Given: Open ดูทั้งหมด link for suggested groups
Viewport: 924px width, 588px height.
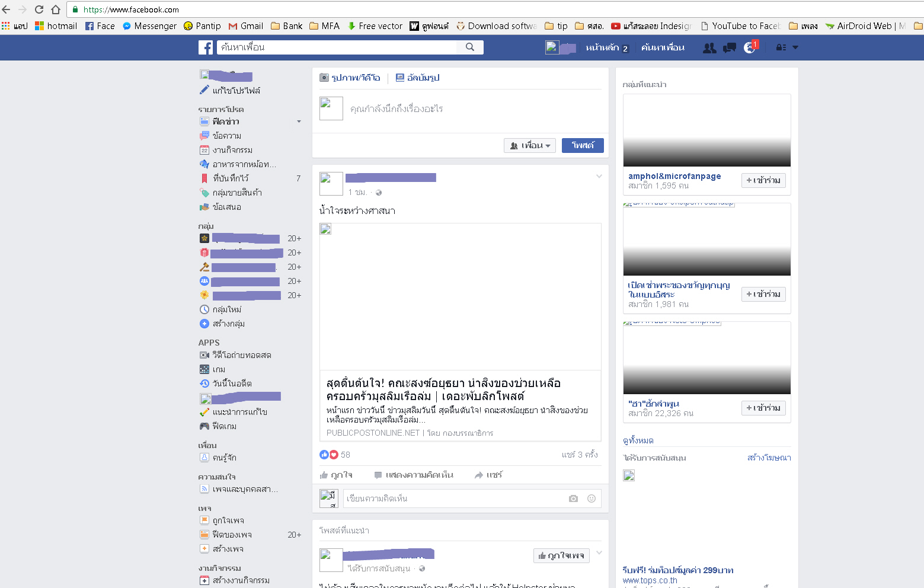Looking at the screenshot, I should pos(638,440).
